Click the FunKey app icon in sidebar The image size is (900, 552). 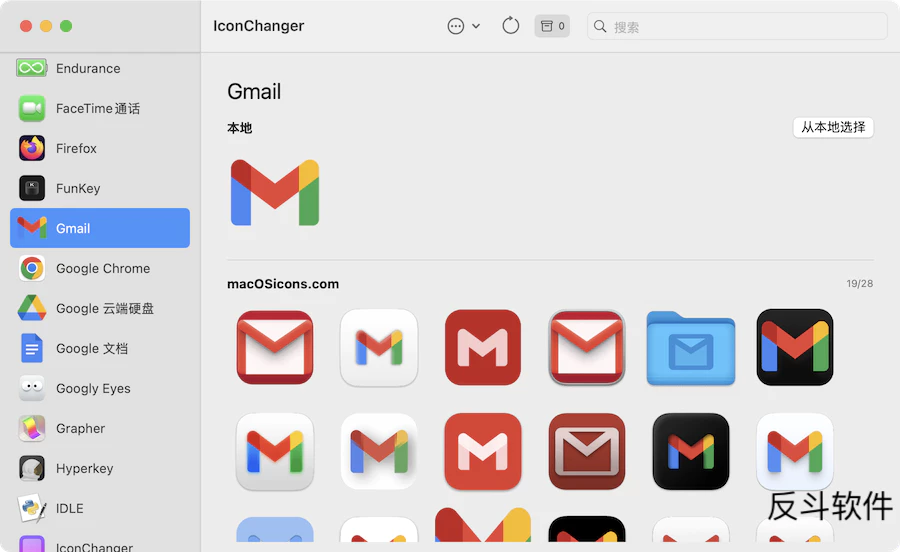(32, 188)
